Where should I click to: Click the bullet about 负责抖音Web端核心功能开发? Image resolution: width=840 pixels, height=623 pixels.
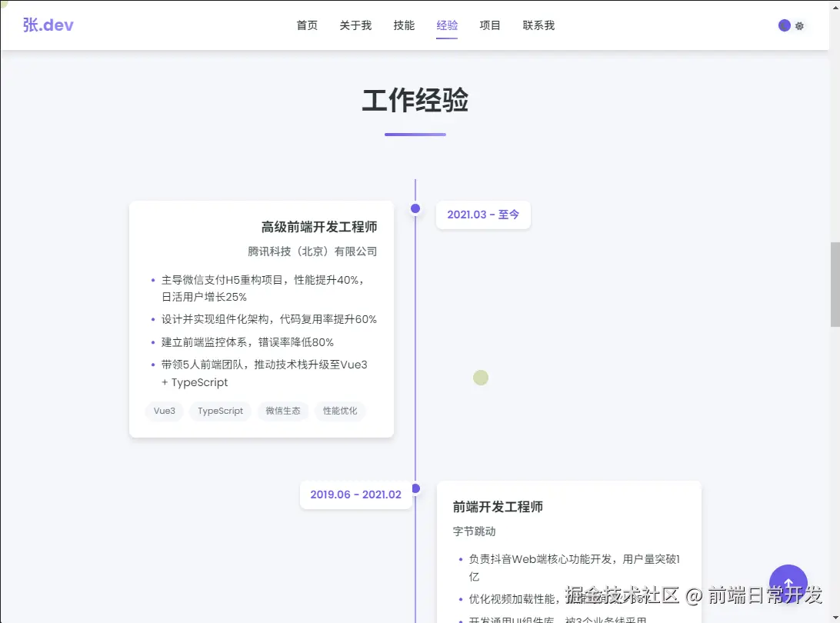point(575,568)
